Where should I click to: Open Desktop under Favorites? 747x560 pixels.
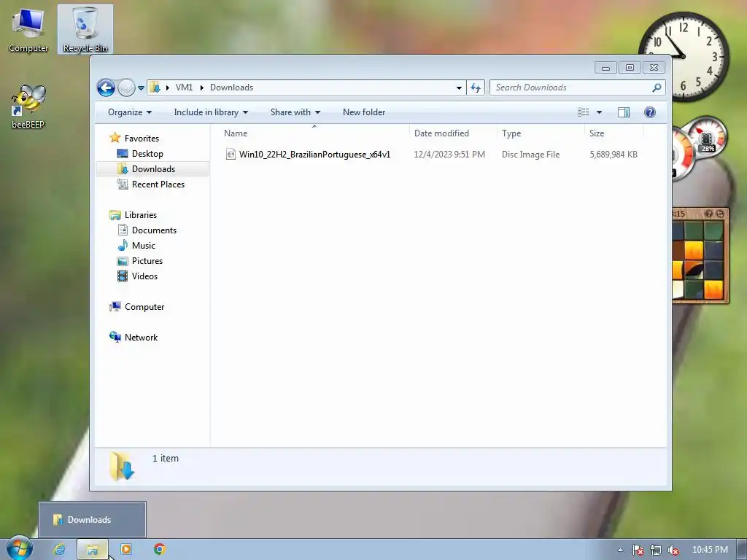point(147,154)
